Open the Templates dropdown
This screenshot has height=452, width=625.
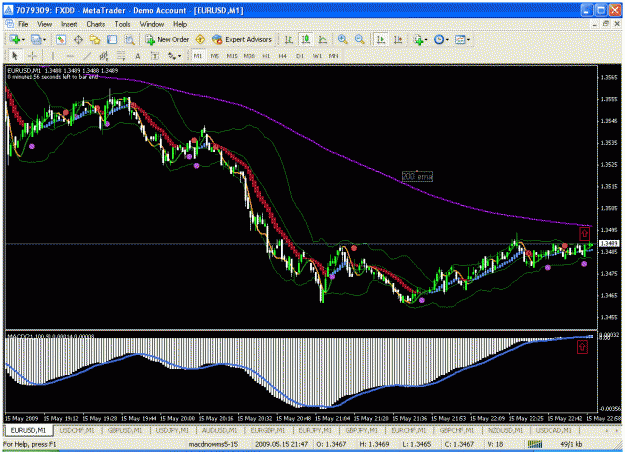(462, 39)
